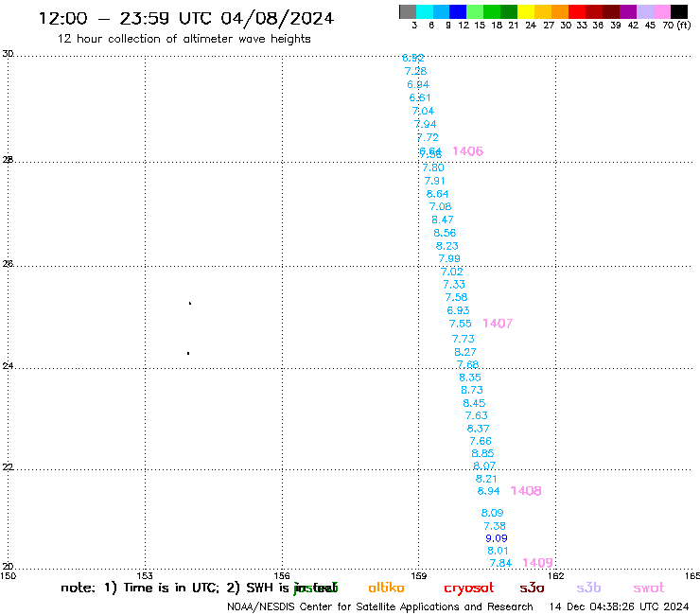
Task: Click the '70 (ft)' scale label
Action: (x=676, y=26)
